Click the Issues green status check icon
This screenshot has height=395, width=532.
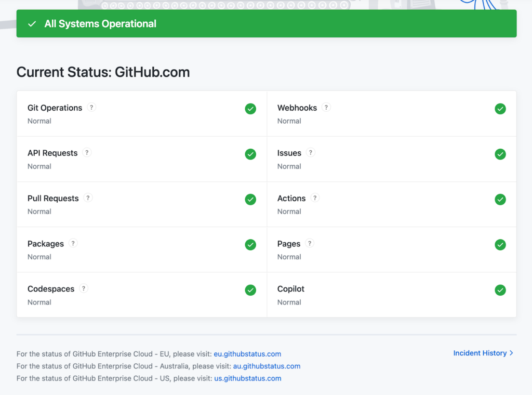coord(500,154)
